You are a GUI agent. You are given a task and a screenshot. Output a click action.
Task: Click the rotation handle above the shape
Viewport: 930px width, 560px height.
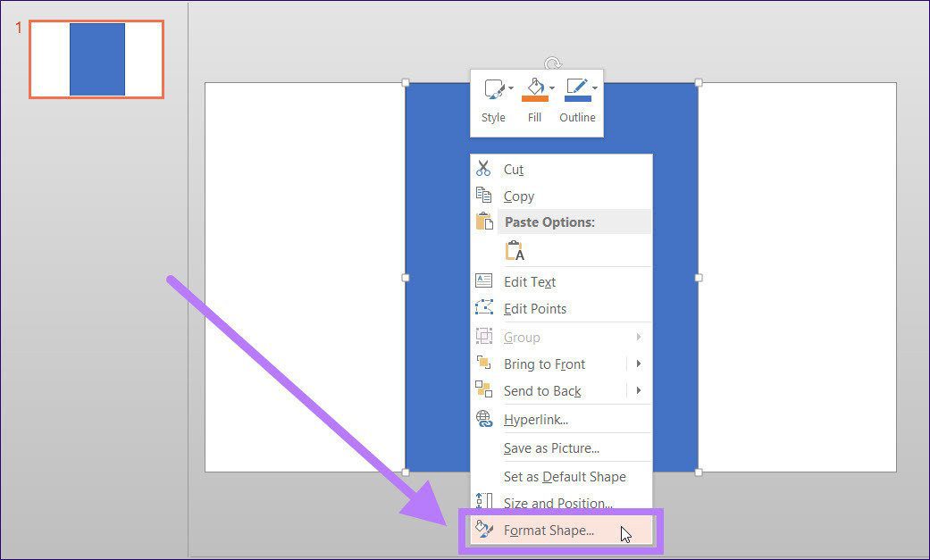[x=553, y=63]
